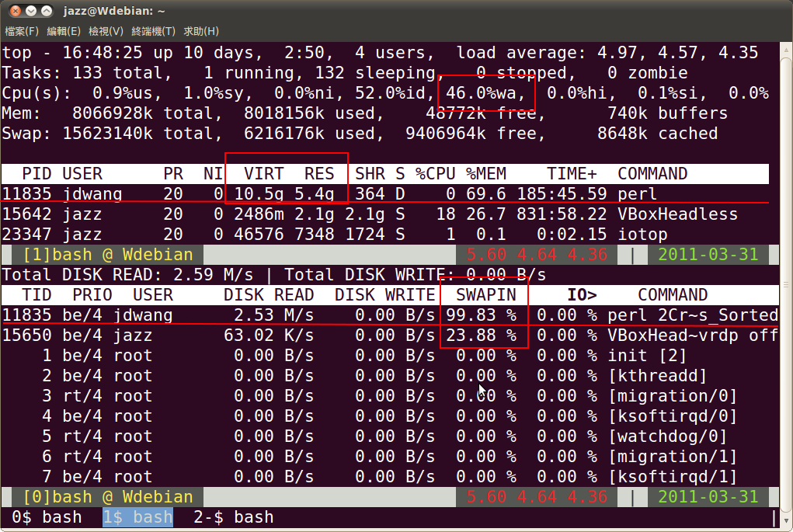Click the scrollbar up arrow
Screen dimensions: 793x532
coord(787,50)
